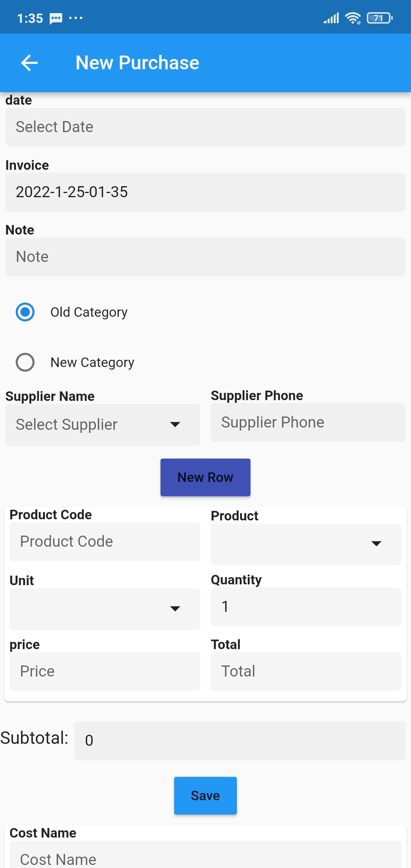
Task: Select the New Category radio button
Action: coord(25,362)
